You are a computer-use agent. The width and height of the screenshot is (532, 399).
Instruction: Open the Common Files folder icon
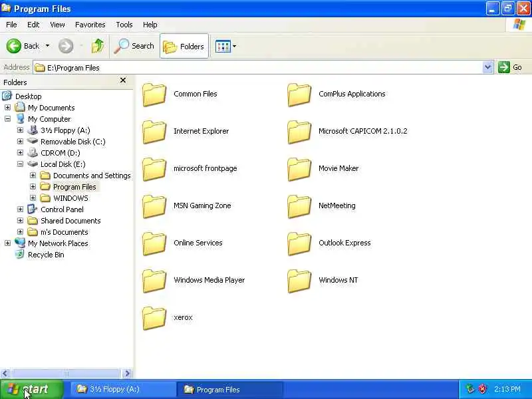pyautogui.click(x=154, y=94)
